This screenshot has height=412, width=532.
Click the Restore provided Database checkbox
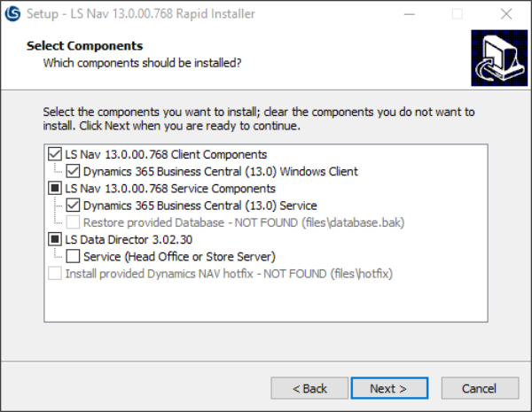[x=72, y=222]
